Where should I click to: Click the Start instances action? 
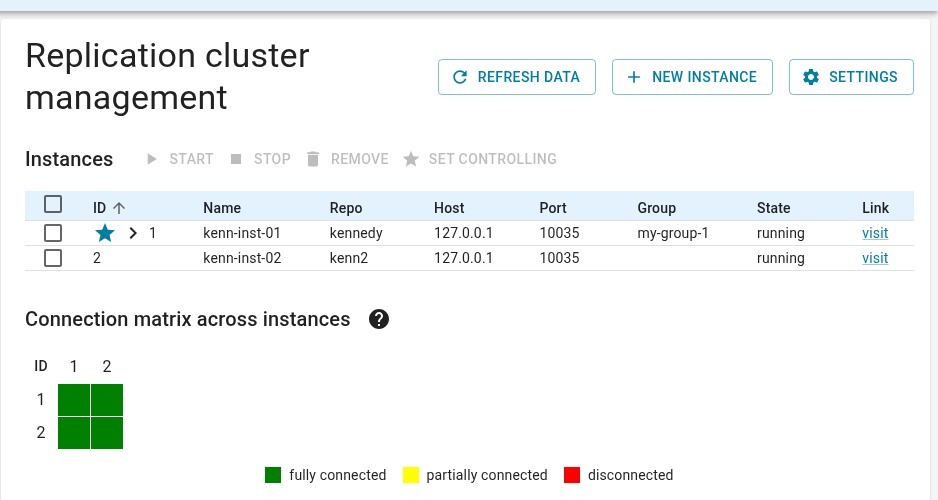pos(180,159)
